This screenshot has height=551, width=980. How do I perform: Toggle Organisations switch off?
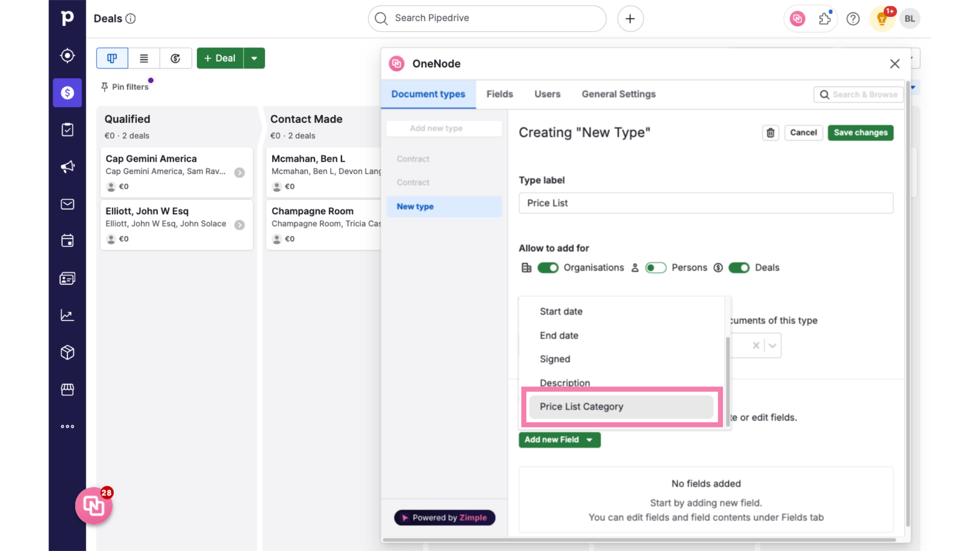click(548, 268)
